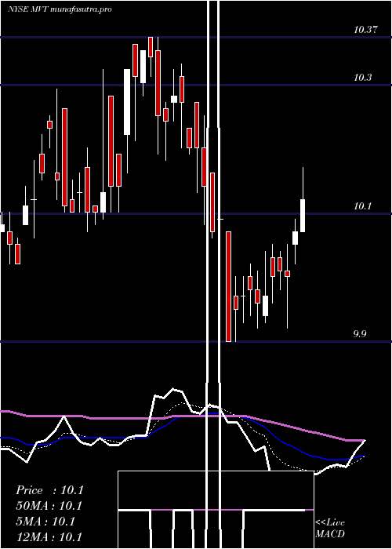Click the last white candlestick near 10.1

tap(303, 216)
